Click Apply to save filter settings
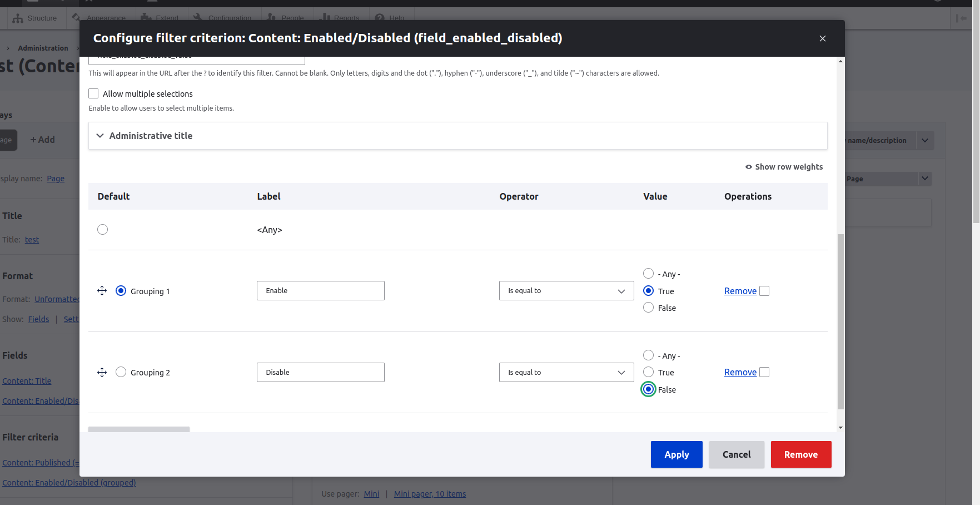This screenshot has width=980, height=505. pyautogui.click(x=676, y=454)
